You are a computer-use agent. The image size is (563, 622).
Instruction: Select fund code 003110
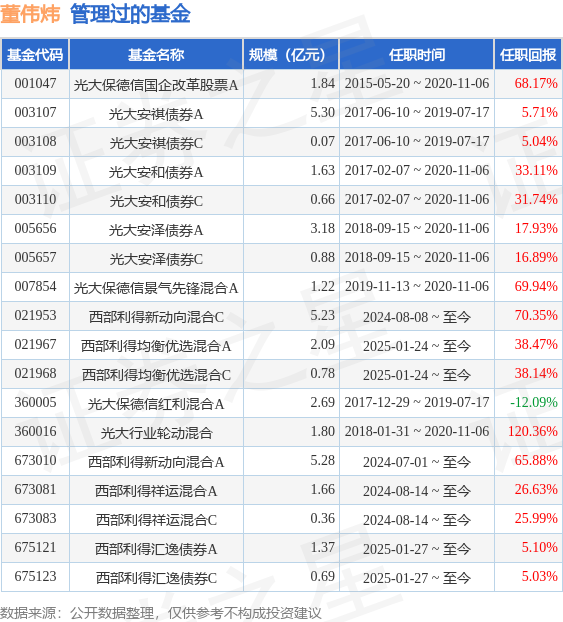click(35, 200)
